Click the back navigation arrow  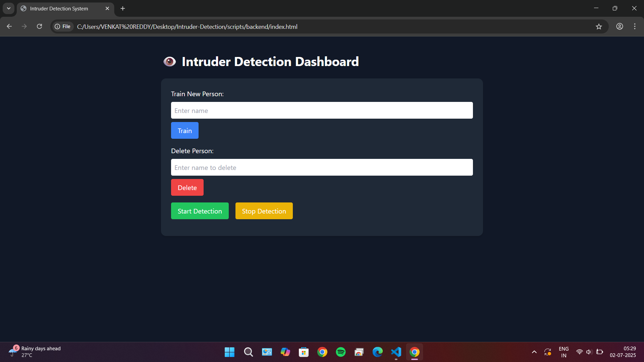(9, 26)
